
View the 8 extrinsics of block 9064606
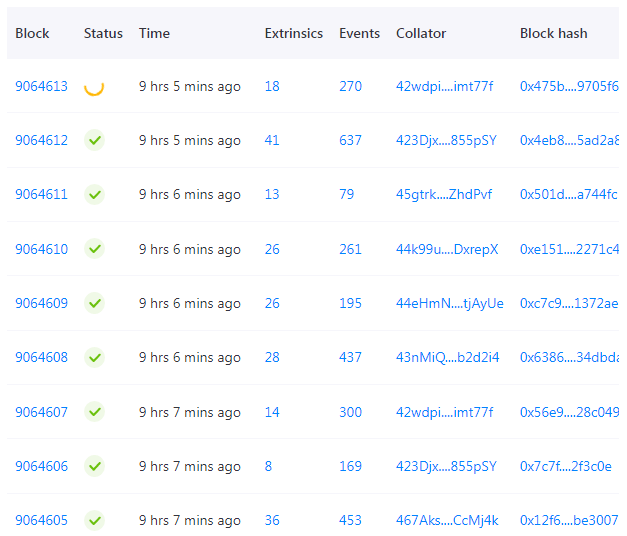coord(268,466)
